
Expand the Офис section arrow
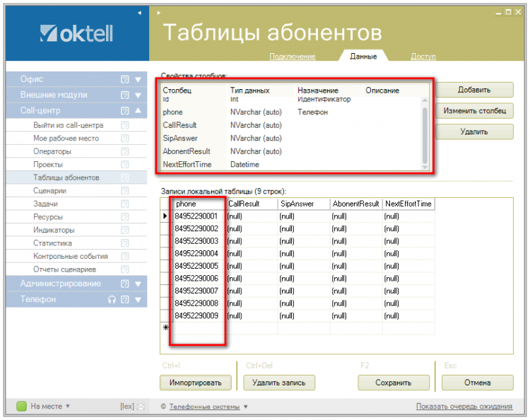click(x=139, y=80)
